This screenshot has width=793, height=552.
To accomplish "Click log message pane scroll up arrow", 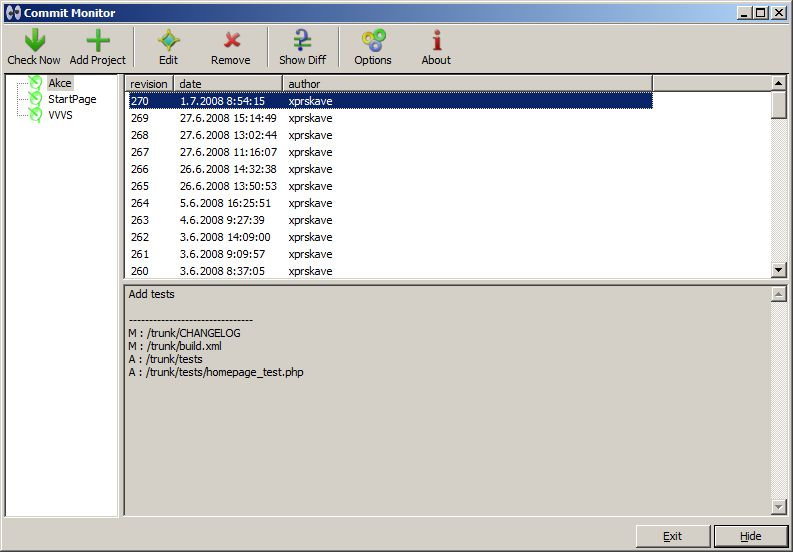I will (x=779, y=294).
